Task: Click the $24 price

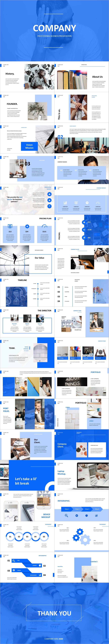Action: pos(27,232)
